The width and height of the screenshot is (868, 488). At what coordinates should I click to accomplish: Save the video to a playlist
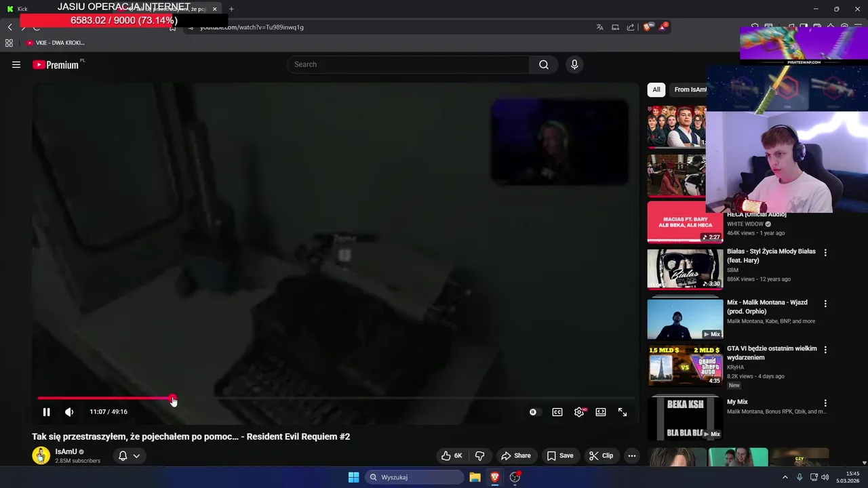[x=560, y=455]
